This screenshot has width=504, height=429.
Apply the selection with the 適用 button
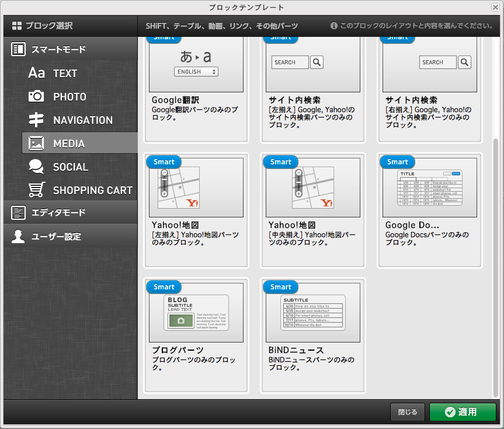coord(463,412)
